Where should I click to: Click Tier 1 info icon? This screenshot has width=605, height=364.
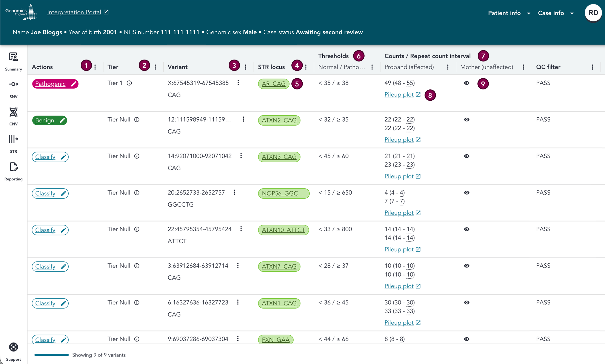pos(129,83)
